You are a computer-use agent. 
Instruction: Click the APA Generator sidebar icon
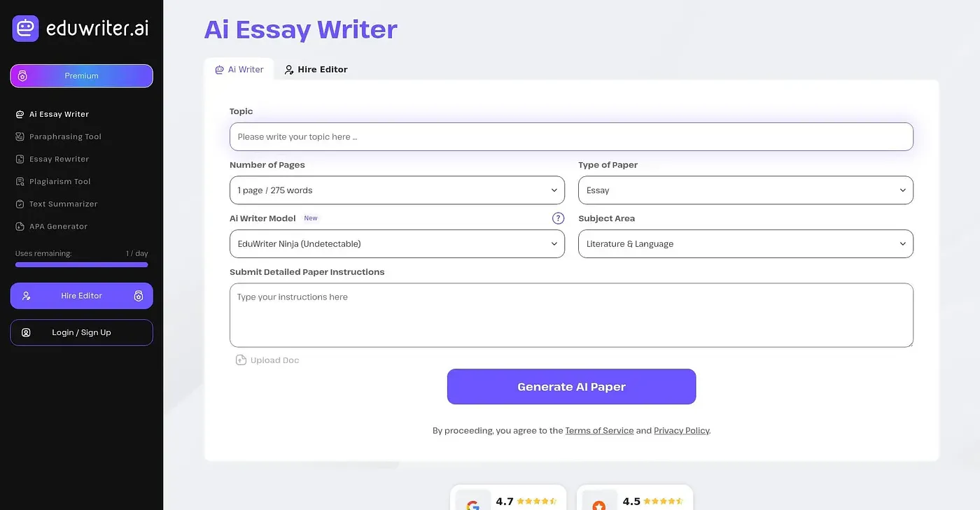[x=20, y=226]
